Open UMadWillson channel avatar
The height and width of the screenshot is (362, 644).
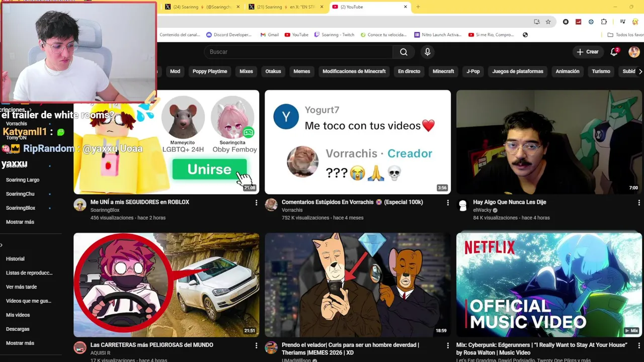pos(271,347)
